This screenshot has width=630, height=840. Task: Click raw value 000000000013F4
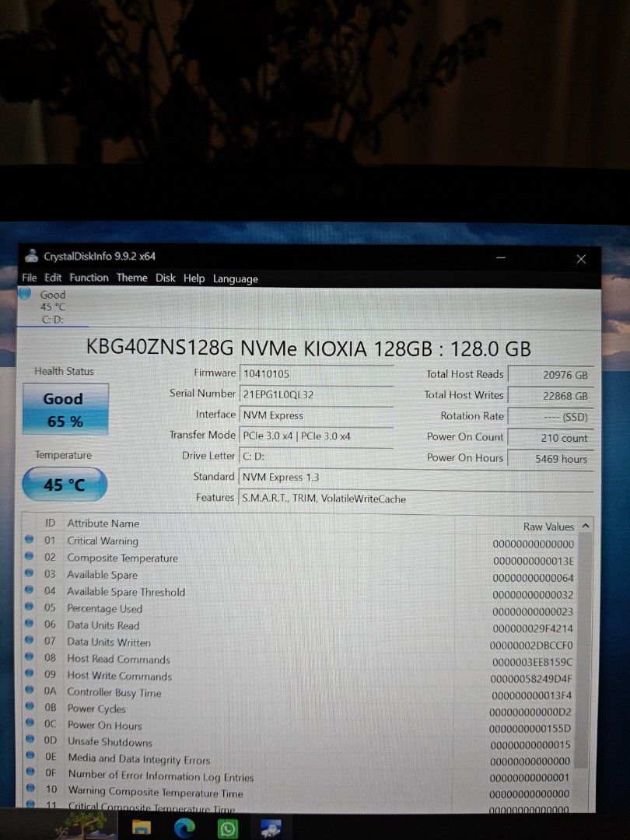531,695
